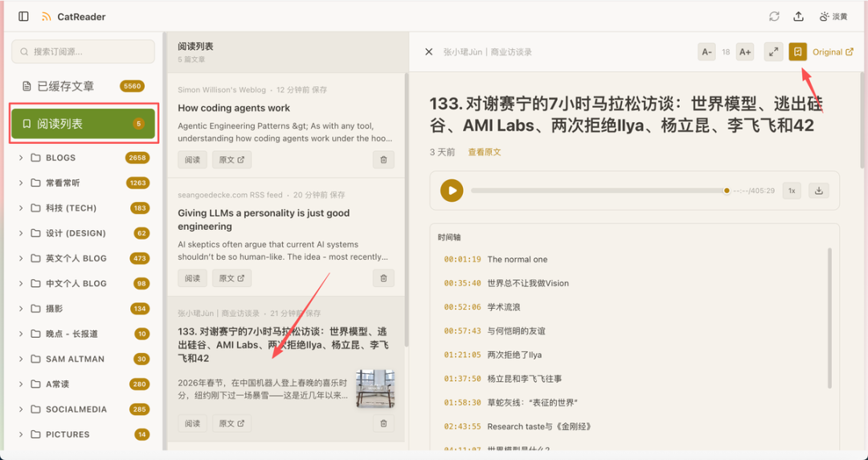Change playback speed 1x button

[792, 191]
